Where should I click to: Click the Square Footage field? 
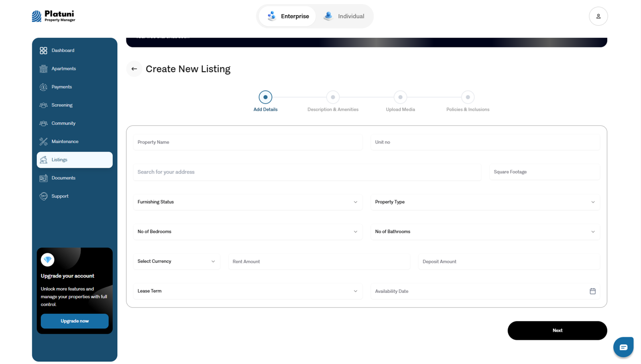(x=545, y=172)
